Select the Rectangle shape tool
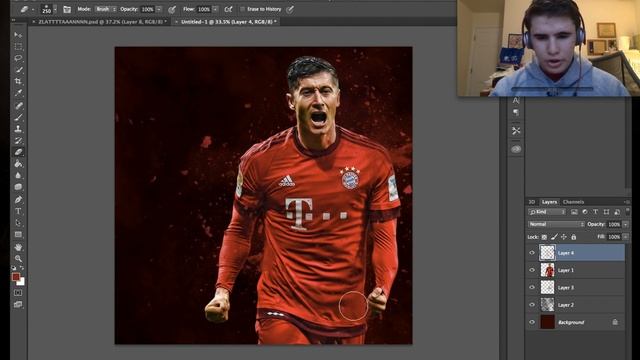The height and width of the screenshot is (360, 640). (18, 235)
